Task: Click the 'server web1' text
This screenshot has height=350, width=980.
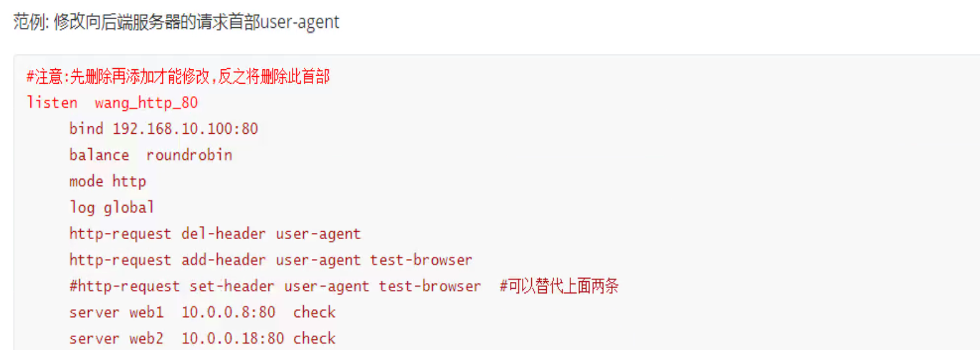Action: [117, 312]
